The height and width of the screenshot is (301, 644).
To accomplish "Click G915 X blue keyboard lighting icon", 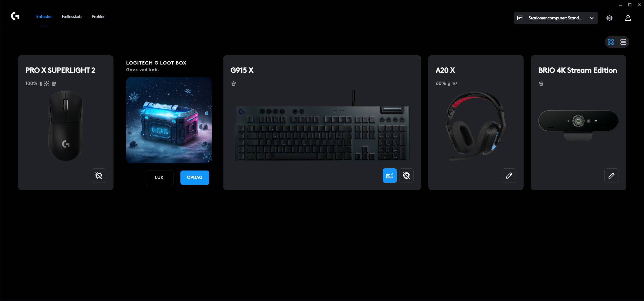I will tap(389, 176).
